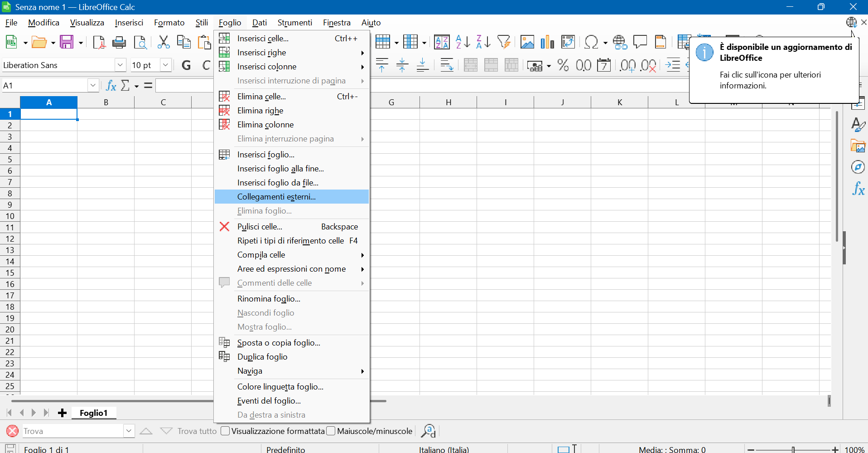
Task: Open the Function Wizard fx icon
Action: click(111, 85)
